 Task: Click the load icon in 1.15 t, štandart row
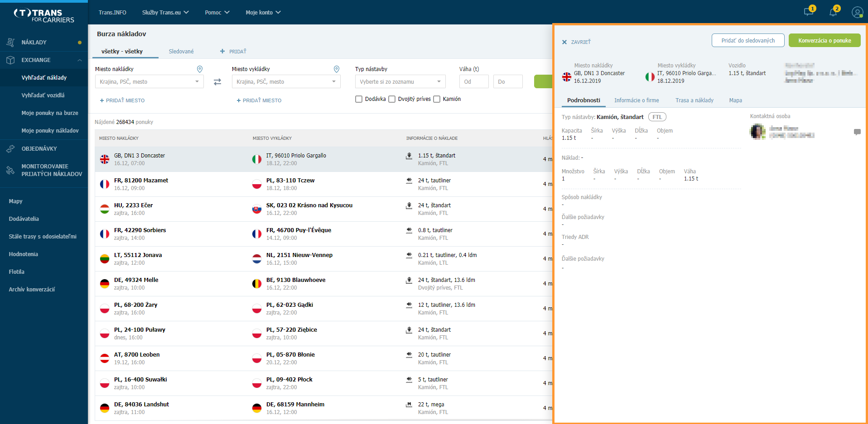(409, 155)
